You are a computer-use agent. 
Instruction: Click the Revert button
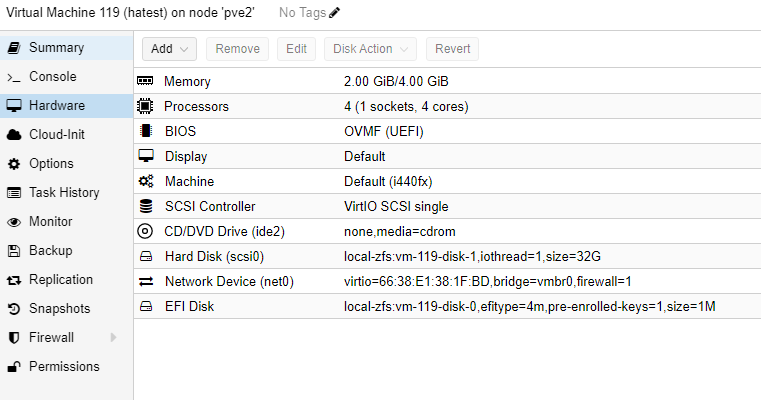(x=452, y=49)
